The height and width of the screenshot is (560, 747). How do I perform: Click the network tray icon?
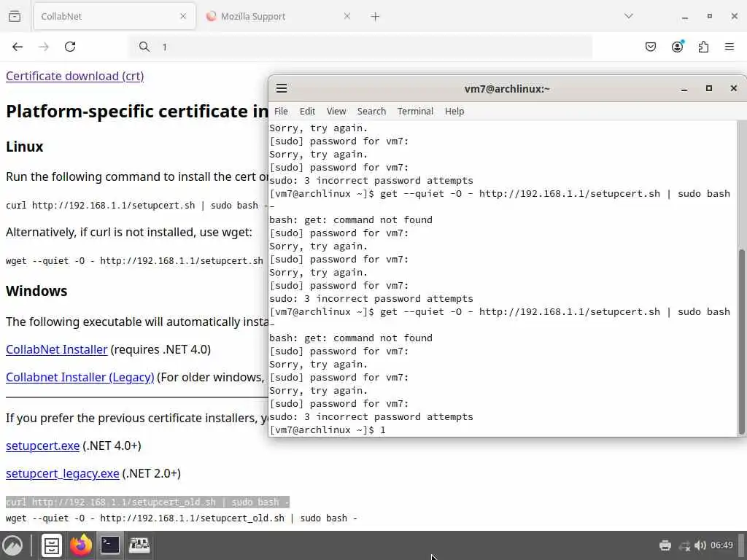click(684, 545)
